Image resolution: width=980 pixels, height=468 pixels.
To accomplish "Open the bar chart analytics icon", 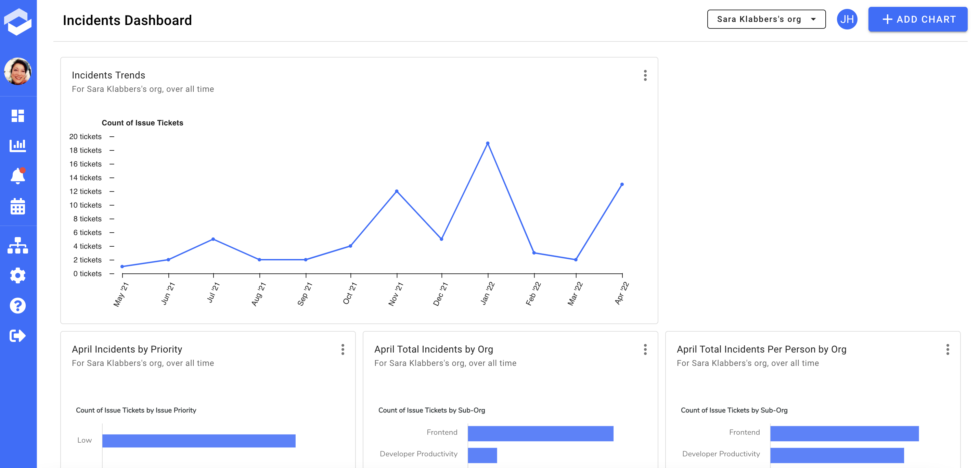I will point(17,146).
